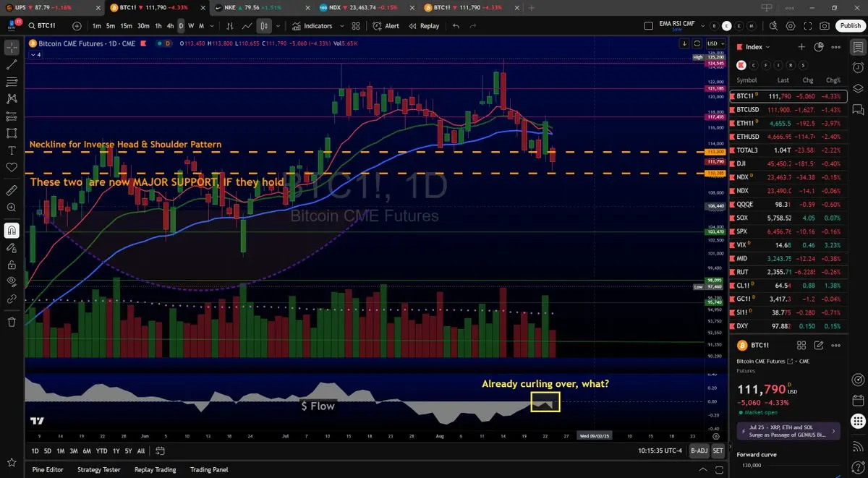Undo the last chart action

point(456,26)
